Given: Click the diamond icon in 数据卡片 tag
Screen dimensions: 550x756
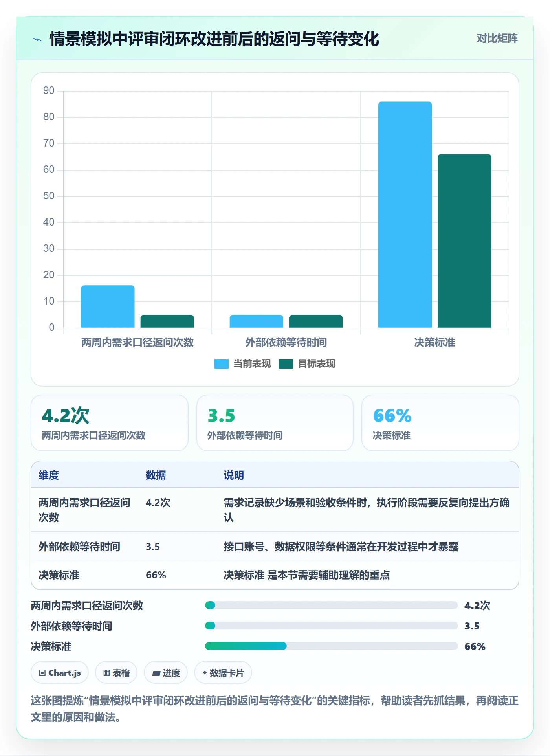Looking at the screenshot, I should click(205, 673).
